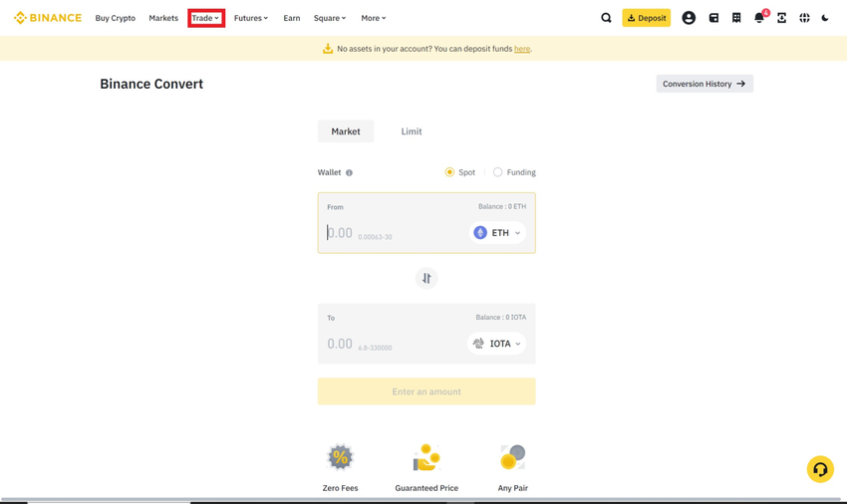The height and width of the screenshot is (504, 847).
Task: Click the Binance logo
Action: pos(48,18)
